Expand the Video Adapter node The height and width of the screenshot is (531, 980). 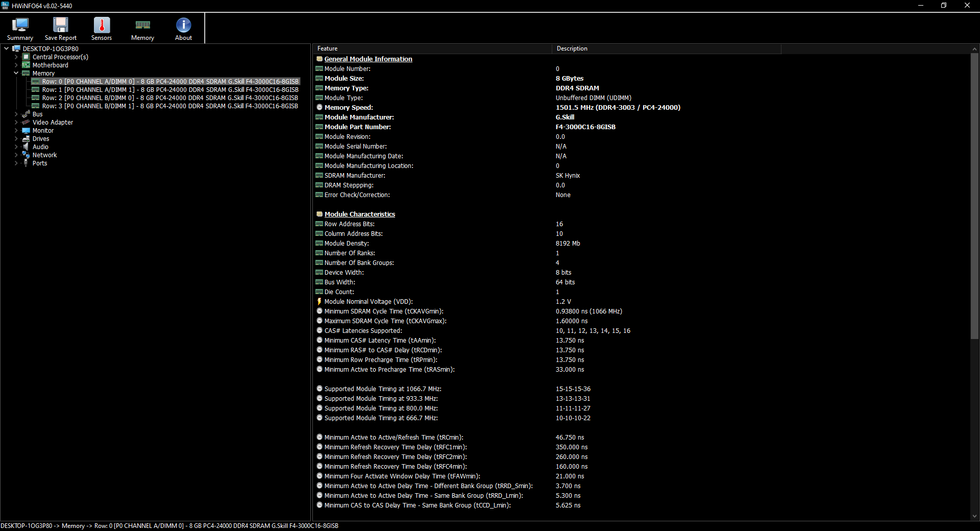click(x=16, y=122)
